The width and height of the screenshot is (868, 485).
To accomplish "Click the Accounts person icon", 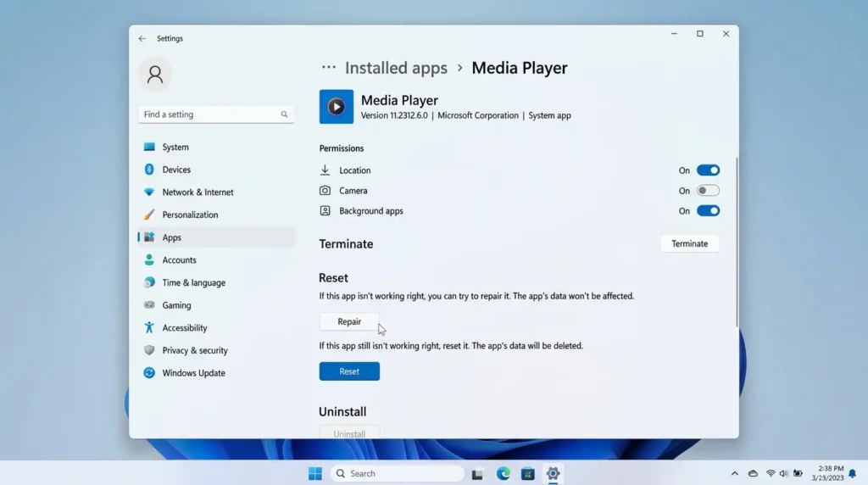I will (x=149, y=259).
